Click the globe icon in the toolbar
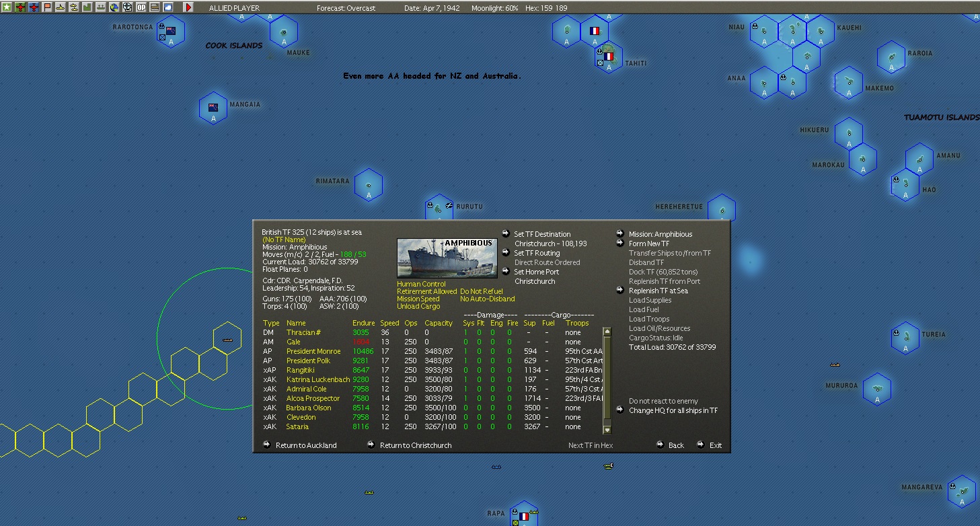The width and height of the screenshot is (980, 526). [x=114, y=7]
